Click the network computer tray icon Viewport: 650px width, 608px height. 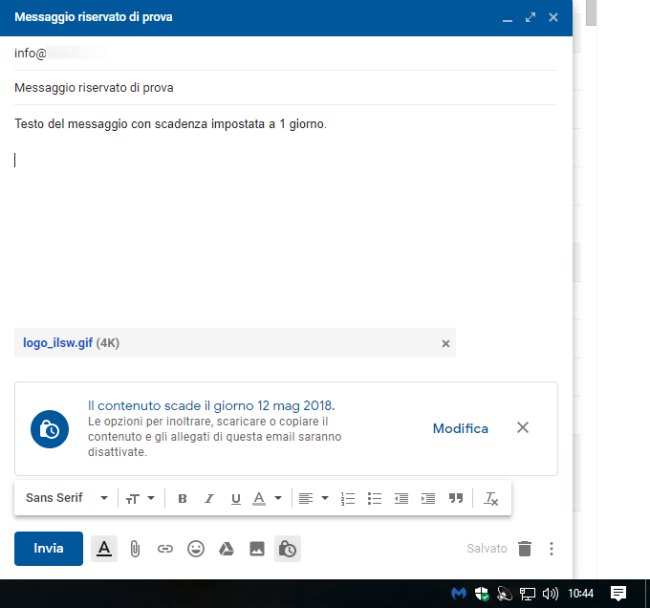528,593
